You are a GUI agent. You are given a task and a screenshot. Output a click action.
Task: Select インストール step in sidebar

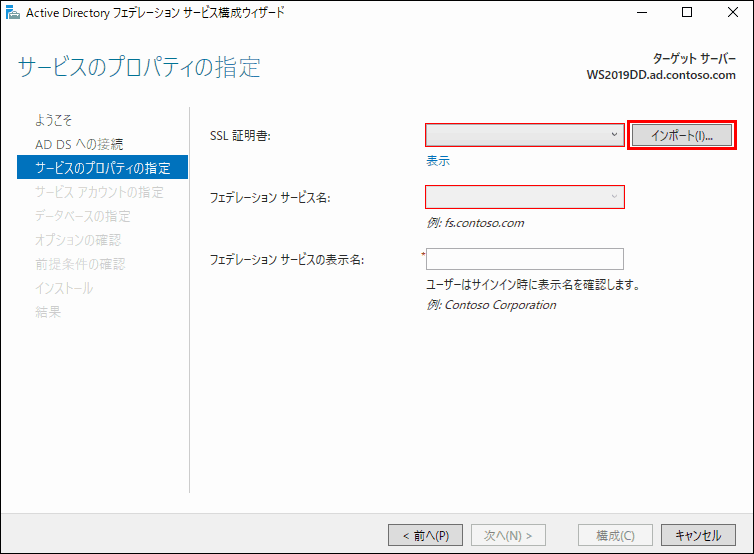click(64, 288)
